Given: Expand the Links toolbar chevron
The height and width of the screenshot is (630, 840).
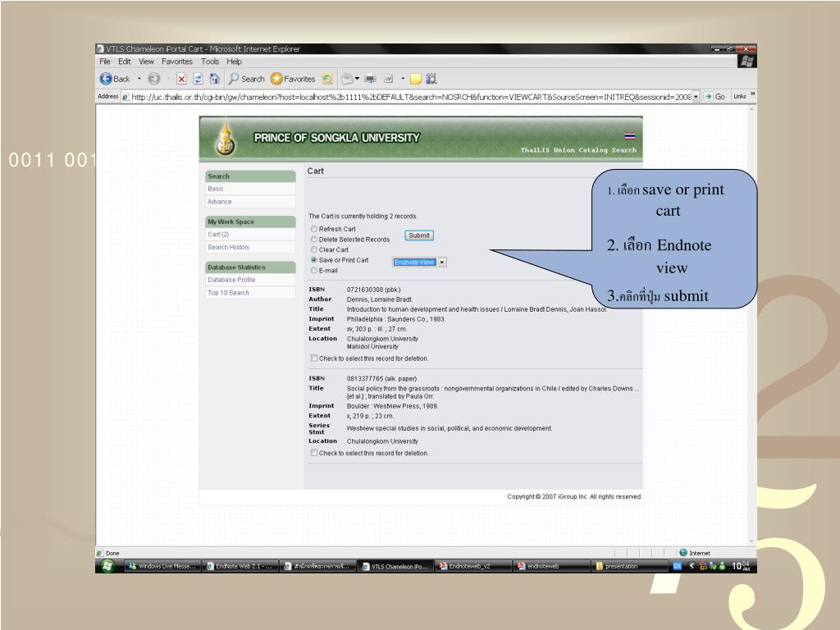Looking at the screenshot, I should [753, 94].
